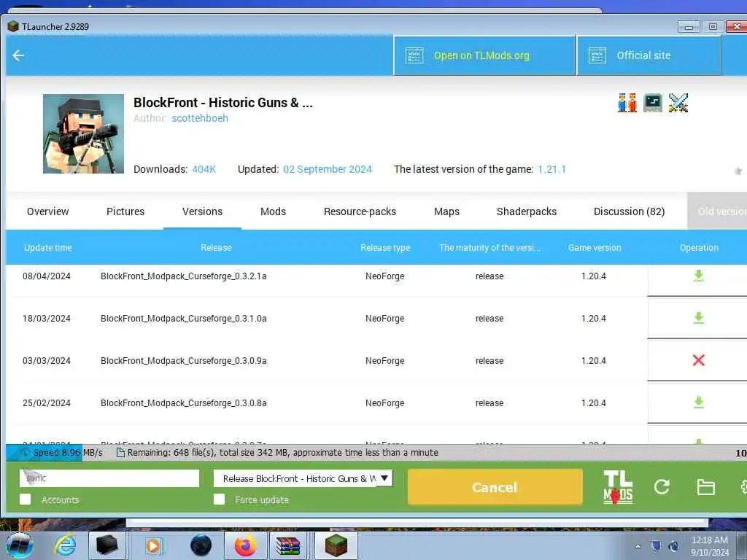
Task: Click the refresh arrow icon
Action: pos(662,486)
